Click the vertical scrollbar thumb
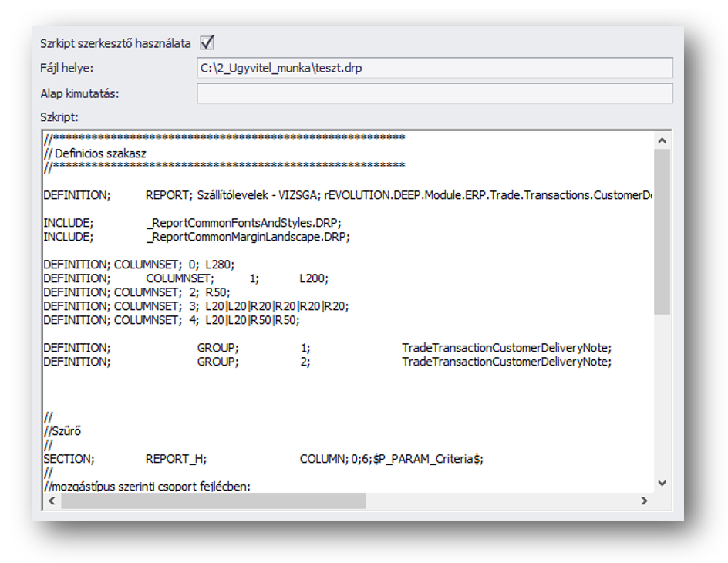 [x=662, y=231]
